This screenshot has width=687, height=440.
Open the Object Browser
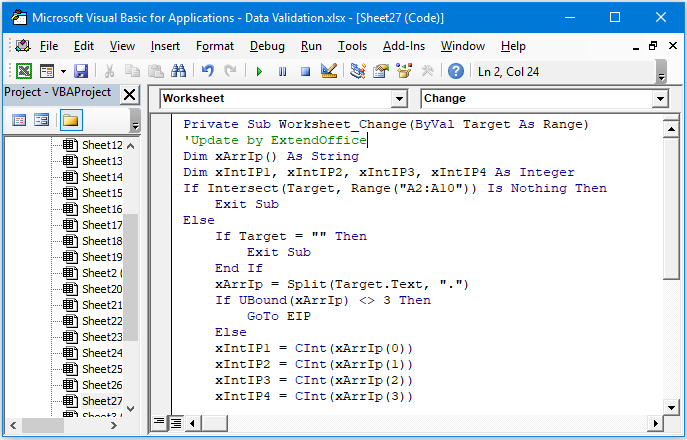pos(403,71)
